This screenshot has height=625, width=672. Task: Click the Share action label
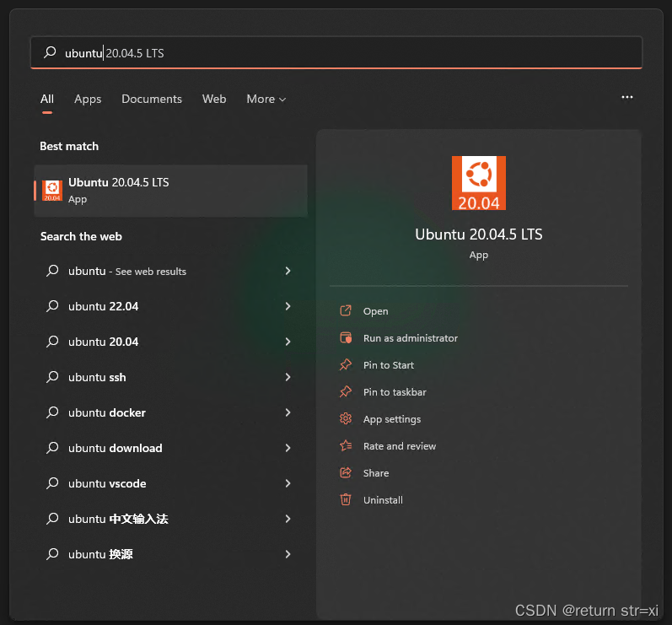pyautogui.click(x=376, y=473)
